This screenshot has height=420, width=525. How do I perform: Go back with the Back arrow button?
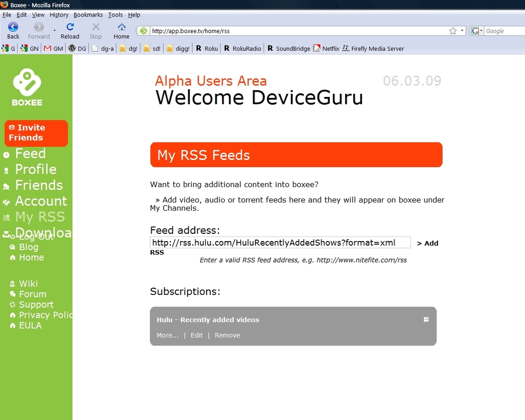click(13, 31)
